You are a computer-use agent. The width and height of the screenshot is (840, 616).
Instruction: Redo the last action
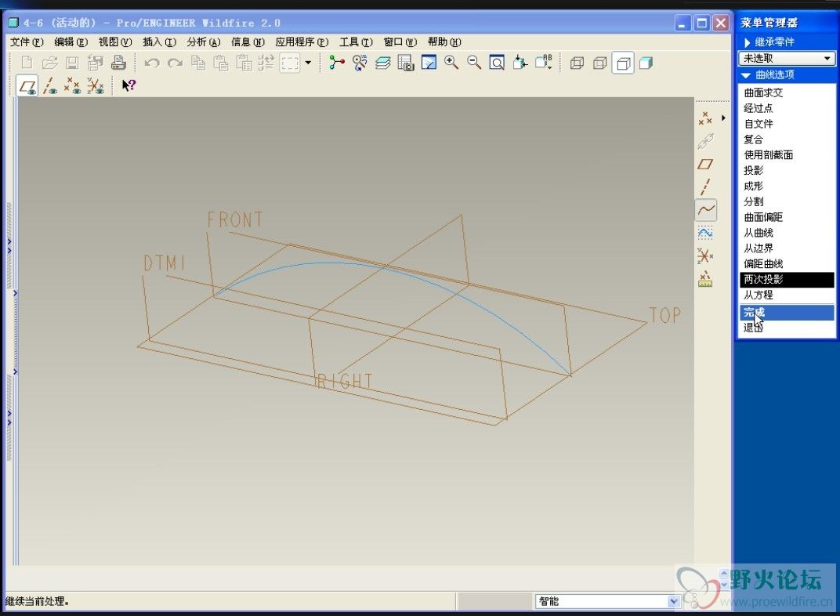pos(175,63)
